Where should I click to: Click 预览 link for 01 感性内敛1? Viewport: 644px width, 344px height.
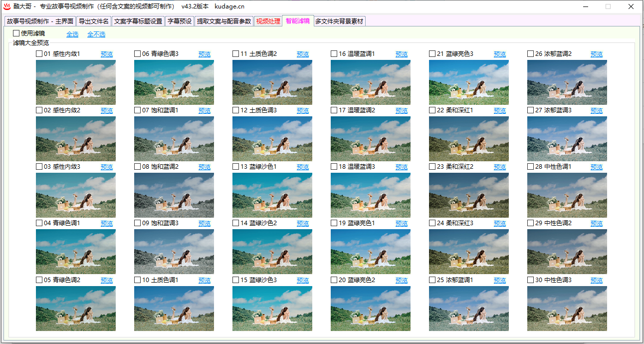(x=107, y=54)
